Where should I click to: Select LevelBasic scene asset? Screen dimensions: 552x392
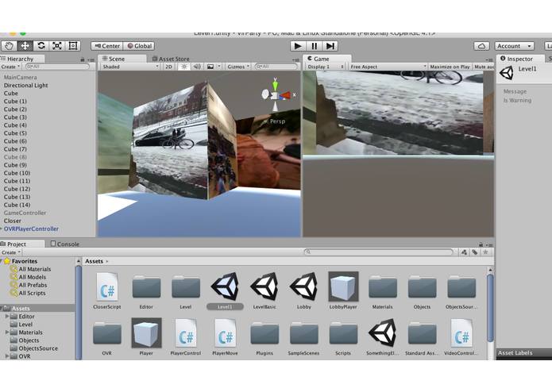pyautogui.click(x=264, y=290)
